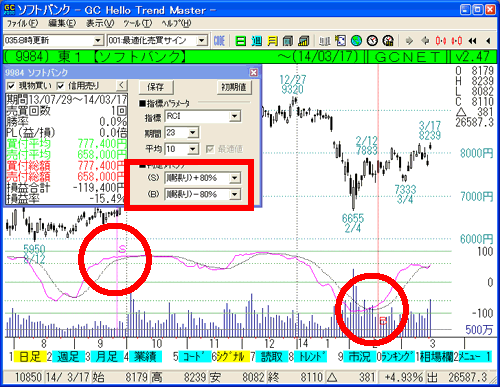
Task: Toggle the 現物買い checkbox
Action: (x=11, y=86)
